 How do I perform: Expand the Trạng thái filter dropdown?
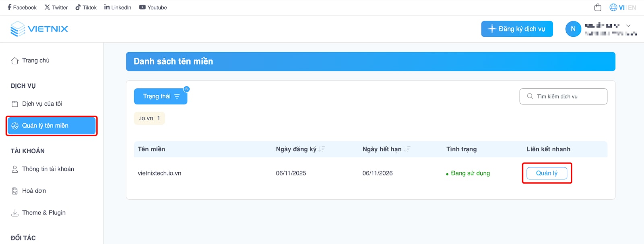click(161, 96)
